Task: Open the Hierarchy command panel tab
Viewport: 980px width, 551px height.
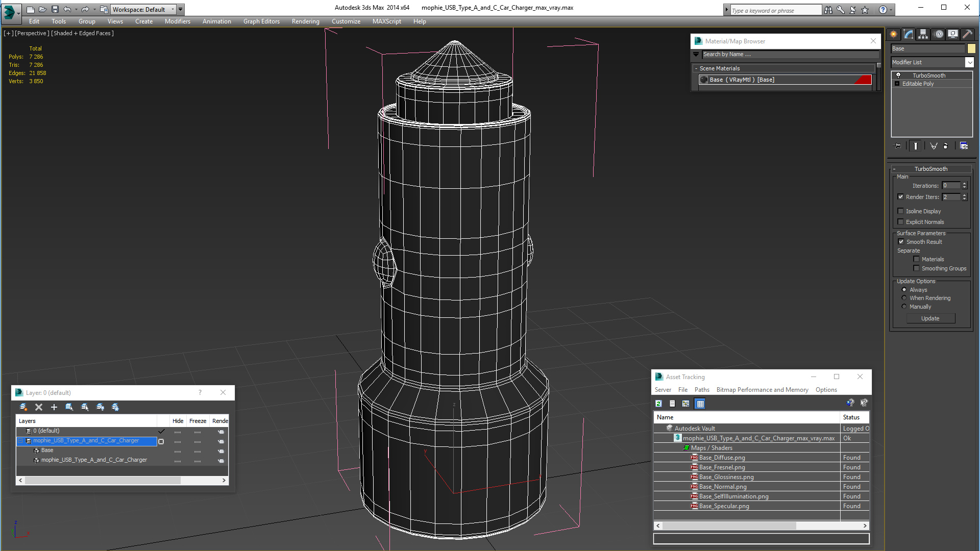Action: click(x=923, y=34)
